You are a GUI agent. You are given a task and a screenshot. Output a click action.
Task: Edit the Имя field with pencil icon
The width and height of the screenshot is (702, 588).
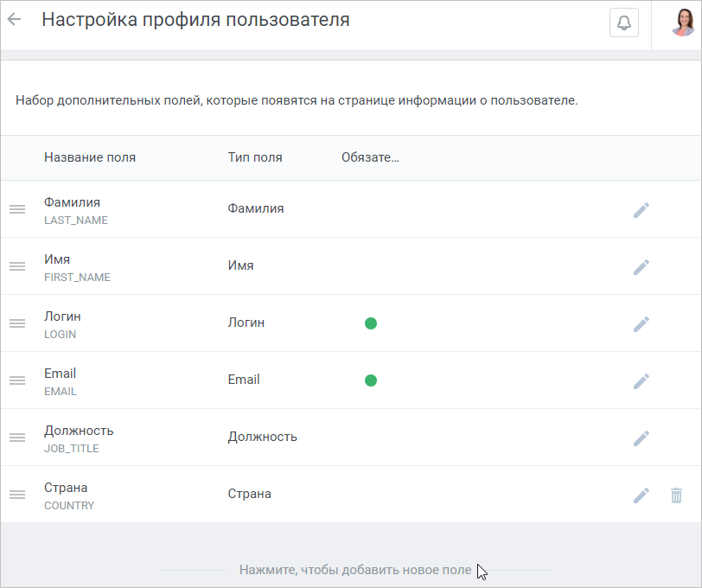click(x=641, y=266)
